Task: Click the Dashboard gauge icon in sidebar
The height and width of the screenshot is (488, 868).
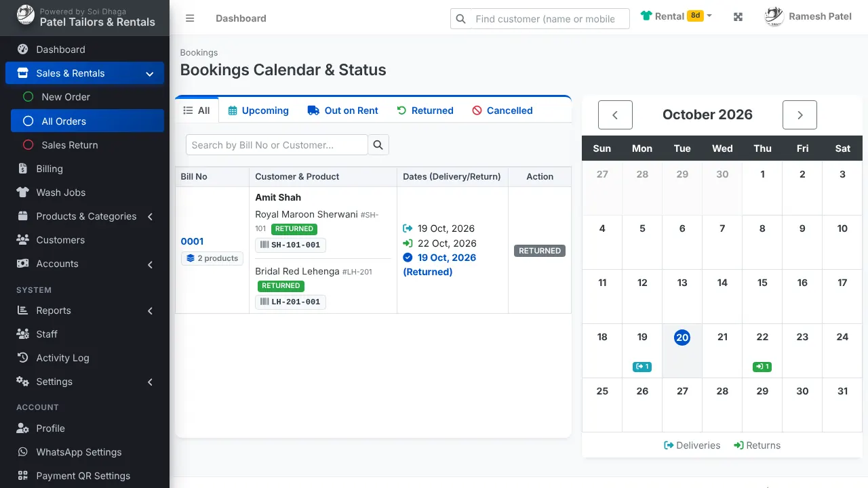Action: pos(23,49)
